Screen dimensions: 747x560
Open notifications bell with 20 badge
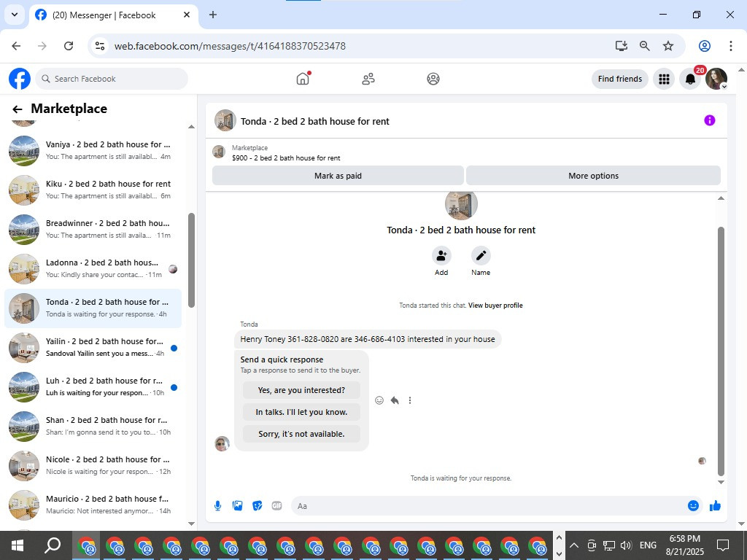690,79
